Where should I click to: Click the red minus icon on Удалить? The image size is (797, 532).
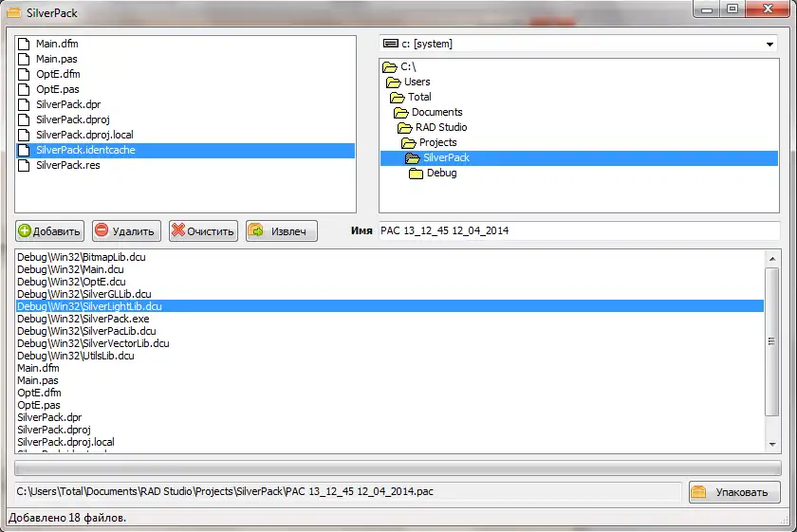point(102,230)
